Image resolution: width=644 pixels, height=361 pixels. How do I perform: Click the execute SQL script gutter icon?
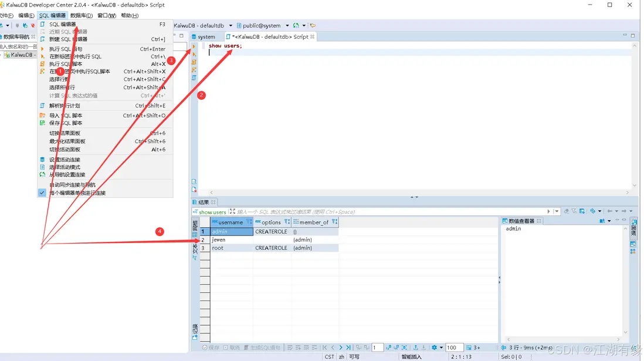tap(194, 62)
